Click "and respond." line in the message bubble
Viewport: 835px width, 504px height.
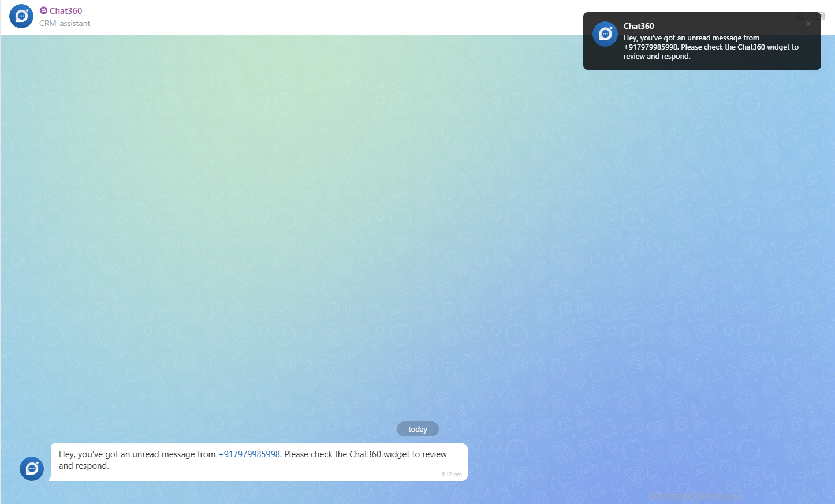point(84,466)
